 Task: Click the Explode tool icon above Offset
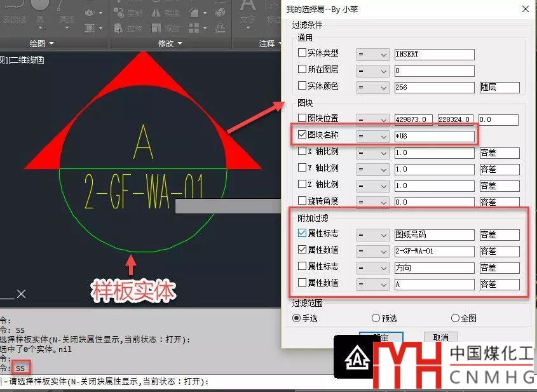220,13
